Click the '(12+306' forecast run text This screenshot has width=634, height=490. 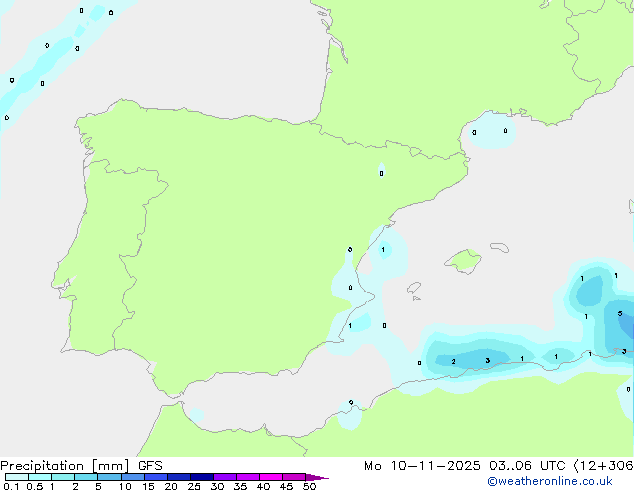[603, 466]
